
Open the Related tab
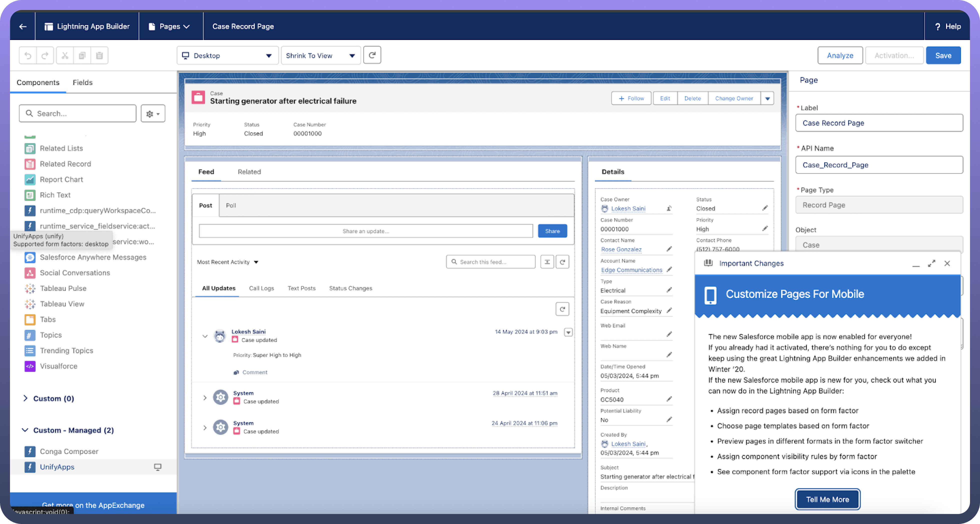(249, 171)
